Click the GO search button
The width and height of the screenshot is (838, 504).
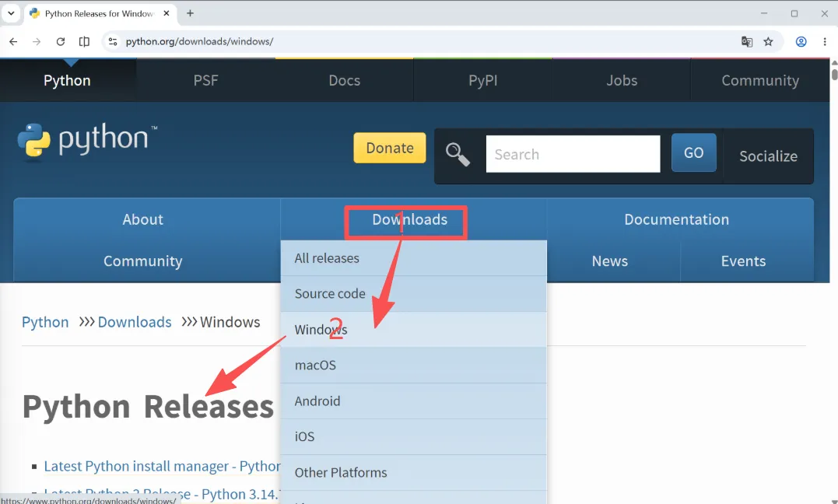pos(694,153)
